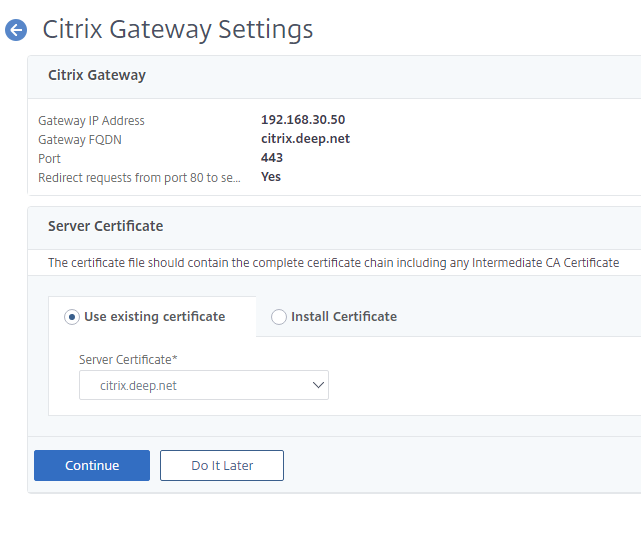Click the Server Certificate section header
641x553 pixels.
click(105, 226)
